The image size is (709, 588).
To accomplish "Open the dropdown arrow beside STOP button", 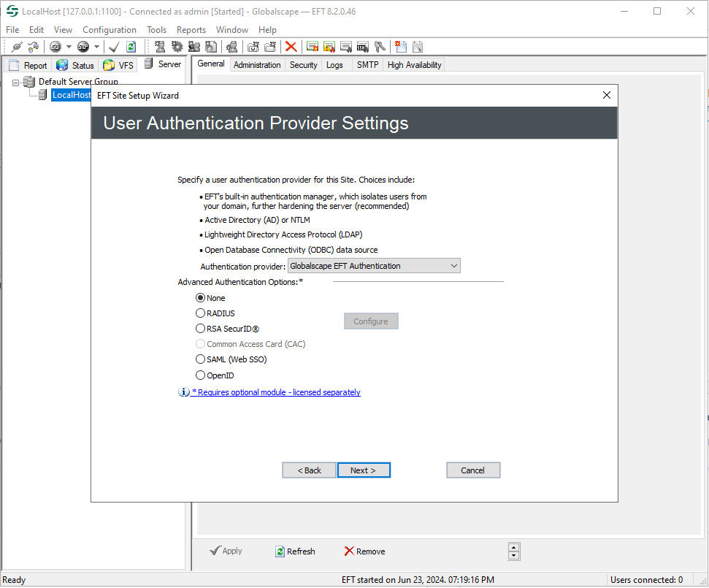I will 96,47.
